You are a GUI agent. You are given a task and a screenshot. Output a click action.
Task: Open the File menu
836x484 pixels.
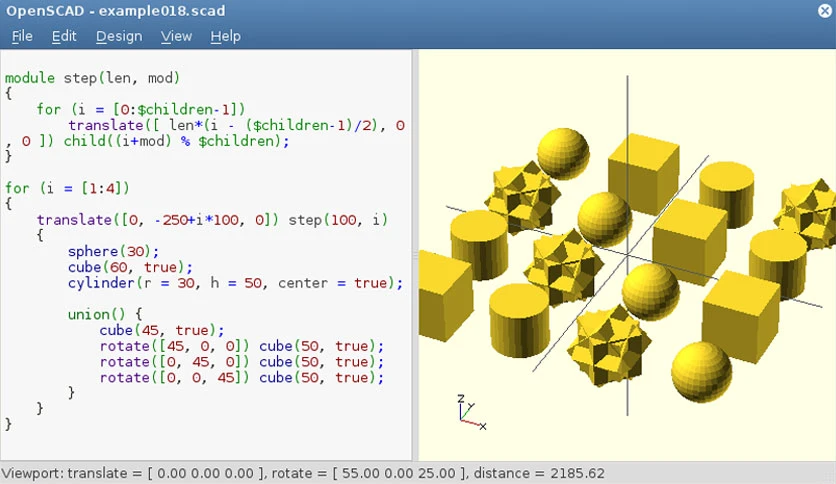[22, 36]
